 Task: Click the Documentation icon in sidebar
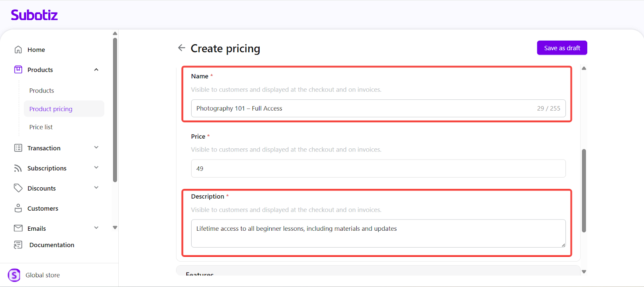(x=18, y=245)
